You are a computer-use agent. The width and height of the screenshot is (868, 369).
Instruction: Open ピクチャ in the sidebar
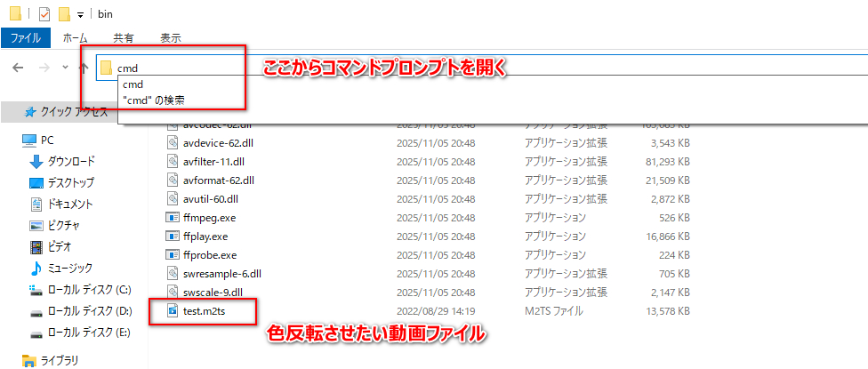click(x=64, y=225)
